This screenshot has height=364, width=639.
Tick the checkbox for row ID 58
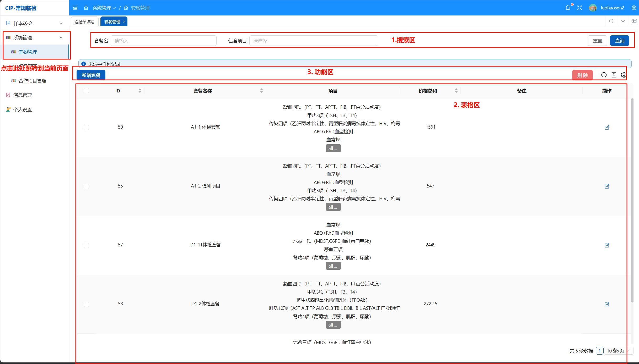click(x=86, y=304)
